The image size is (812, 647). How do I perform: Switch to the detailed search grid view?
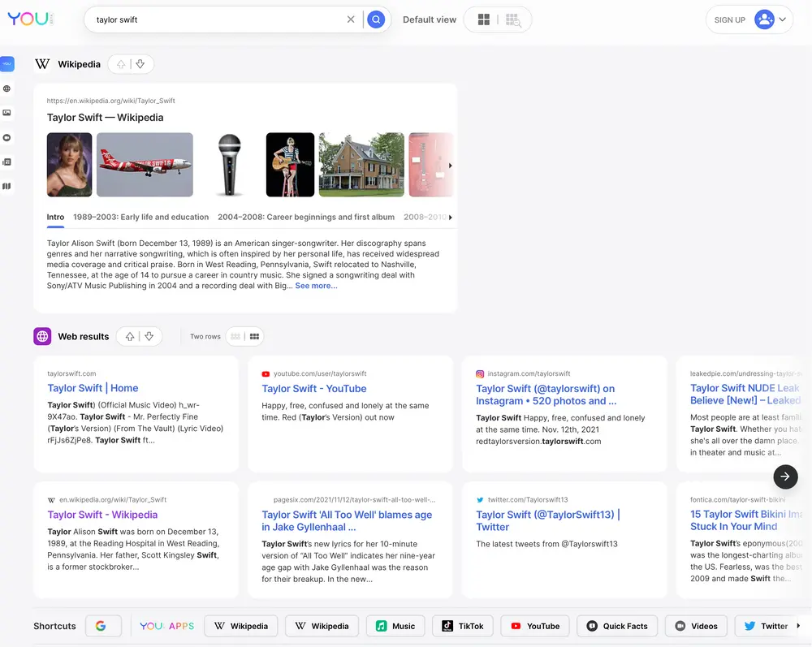point(512,19)
